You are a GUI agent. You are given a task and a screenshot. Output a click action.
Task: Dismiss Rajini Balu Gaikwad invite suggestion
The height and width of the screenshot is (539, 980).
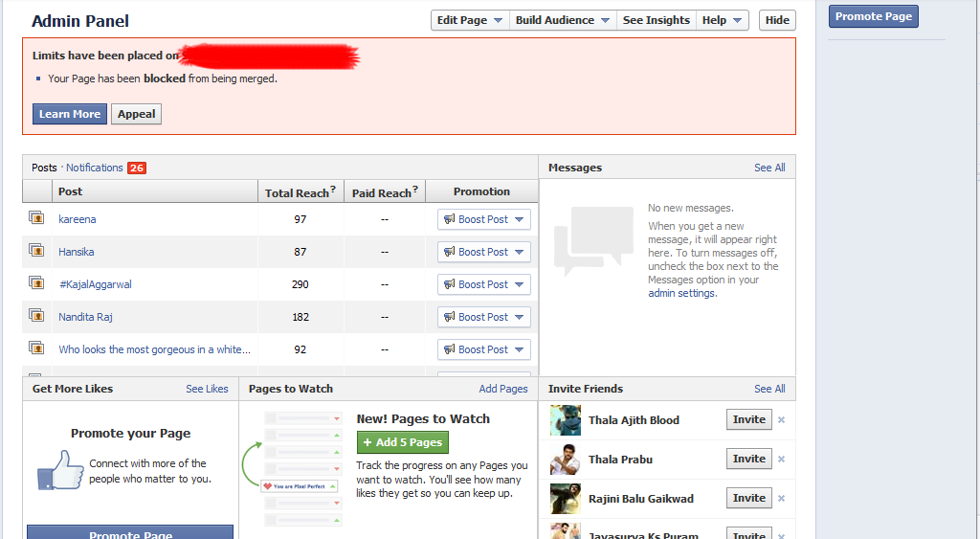tap(781, 499)
